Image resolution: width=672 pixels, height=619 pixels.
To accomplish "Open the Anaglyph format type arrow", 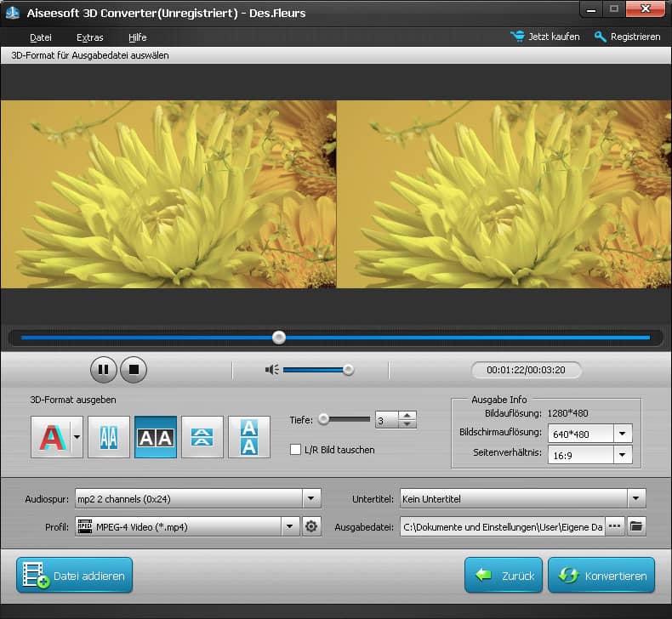I will [x=77, y=437].
